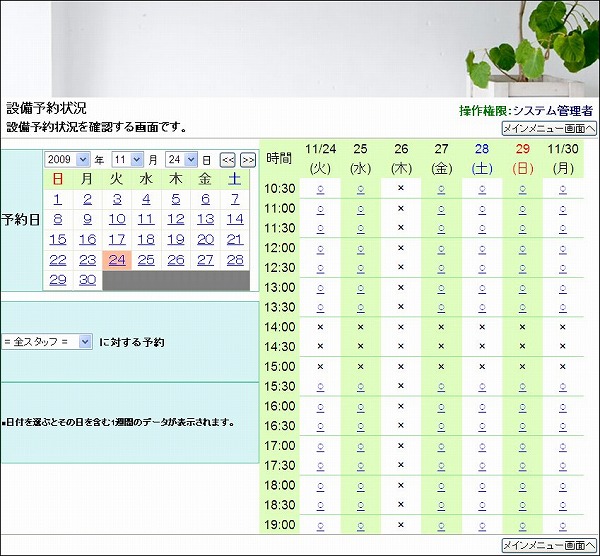Click the 14:00 time row label
Viewport: 600px width, 556px height.
[x=280, y=327]
